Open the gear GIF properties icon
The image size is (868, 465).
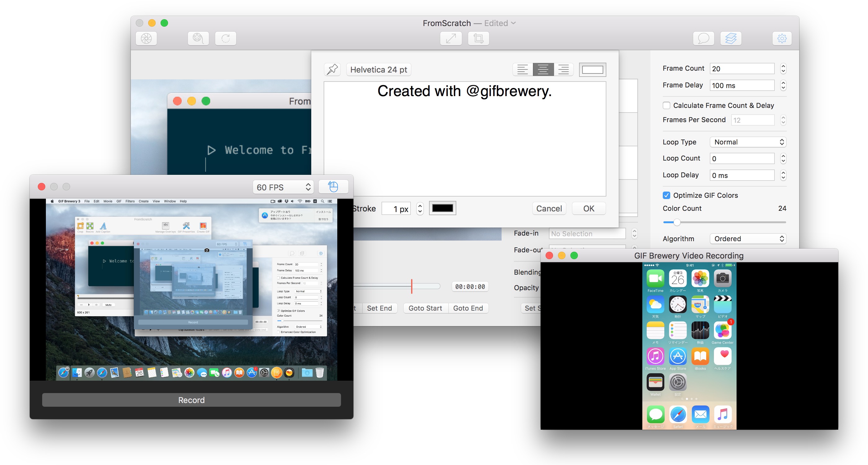click(x=782, y=38)
